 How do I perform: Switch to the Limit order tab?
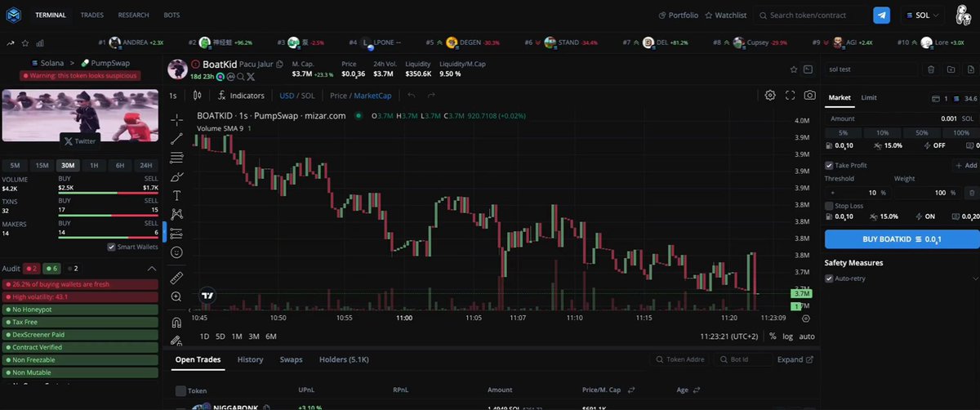pyautogui.click(x=869, y=97)
